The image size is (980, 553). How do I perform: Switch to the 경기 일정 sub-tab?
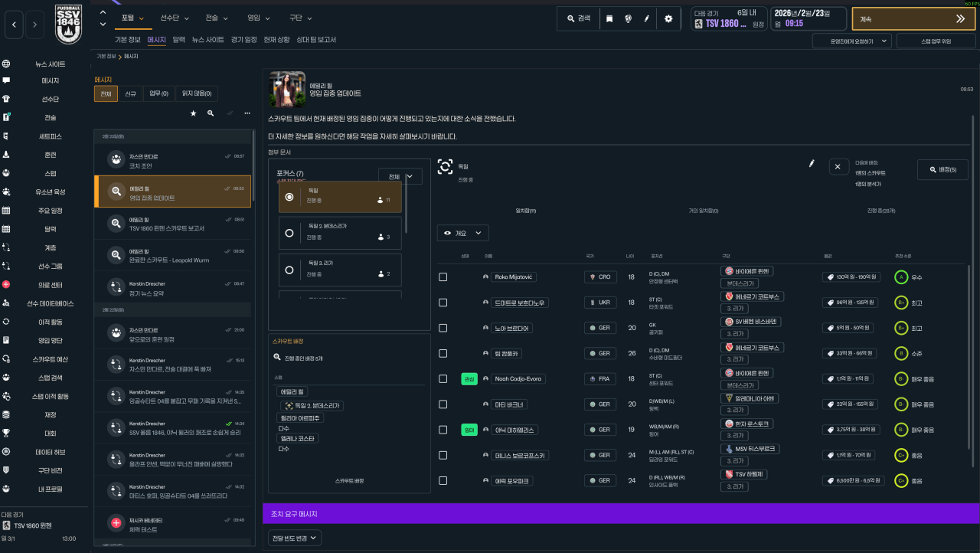coord(244,39)
